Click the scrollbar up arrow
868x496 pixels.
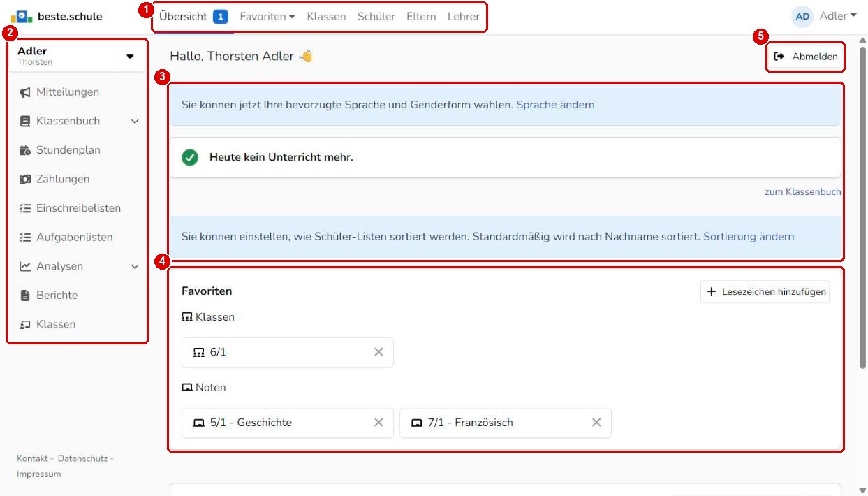click(x=862, y=41)
